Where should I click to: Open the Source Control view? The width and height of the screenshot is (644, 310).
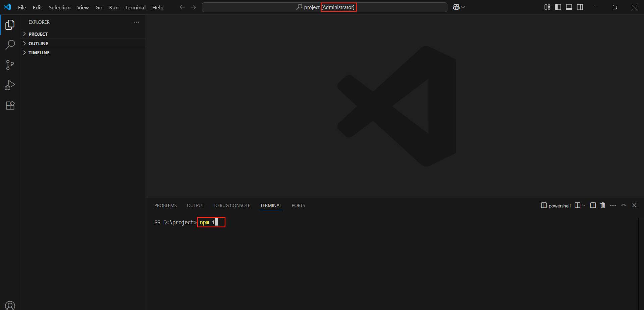(10, 65)
